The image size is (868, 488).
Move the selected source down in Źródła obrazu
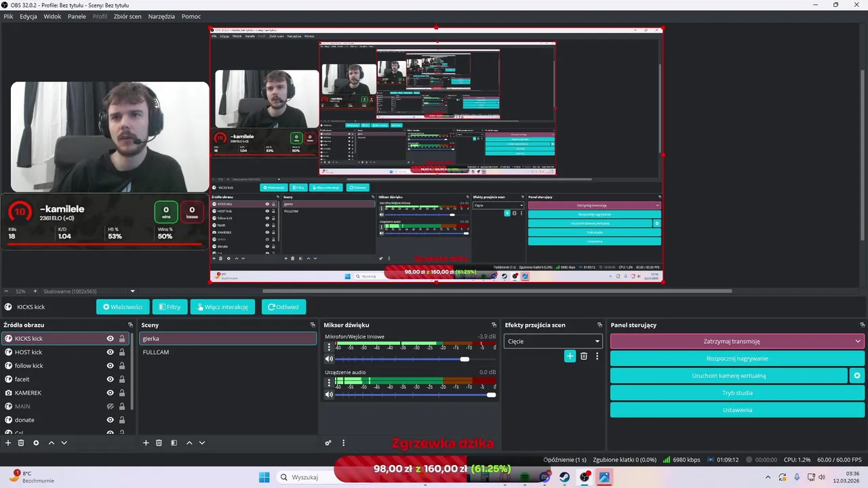(64, 443)
